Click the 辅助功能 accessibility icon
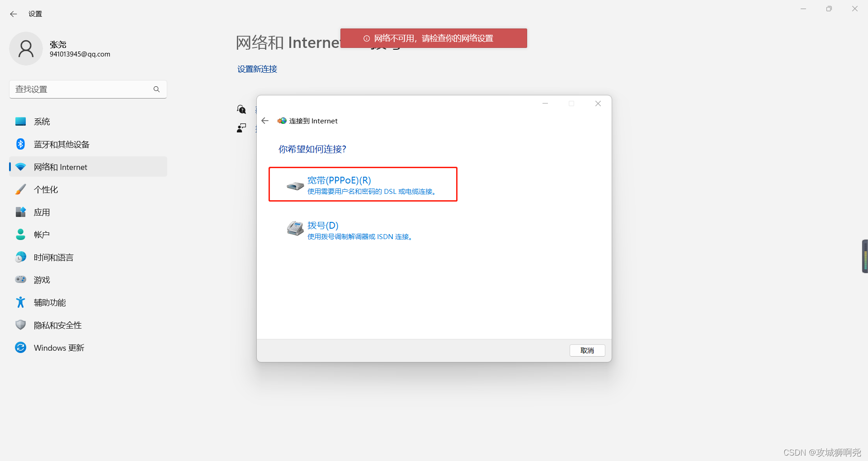 20,302
